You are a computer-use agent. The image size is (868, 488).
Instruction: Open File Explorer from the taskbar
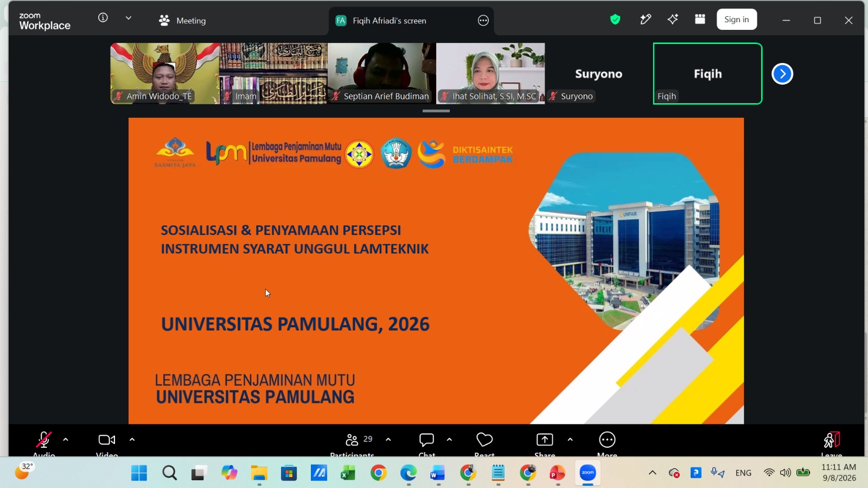[x=259, y=473]
